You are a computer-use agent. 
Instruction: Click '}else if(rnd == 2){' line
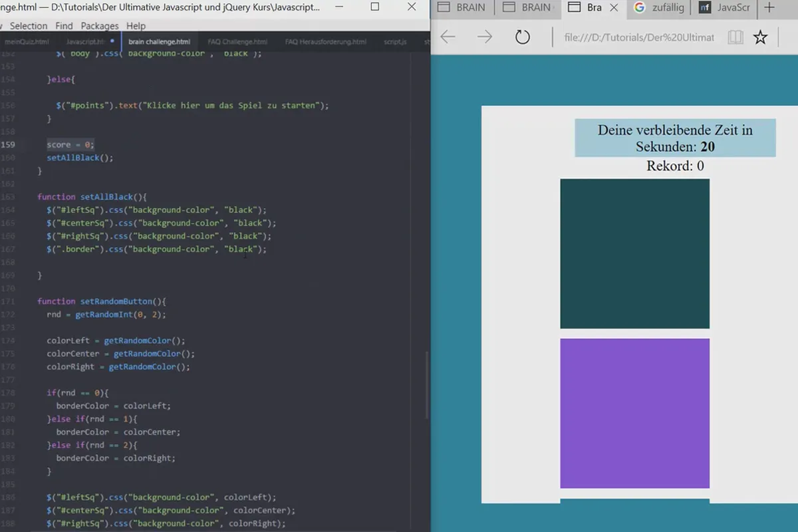click(x=92, y=445)
